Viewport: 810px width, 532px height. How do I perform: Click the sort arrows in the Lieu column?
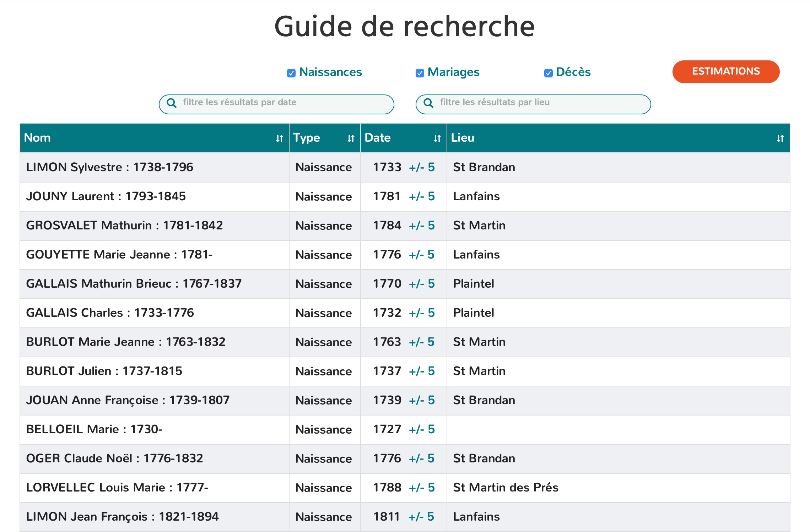point(780,139)
